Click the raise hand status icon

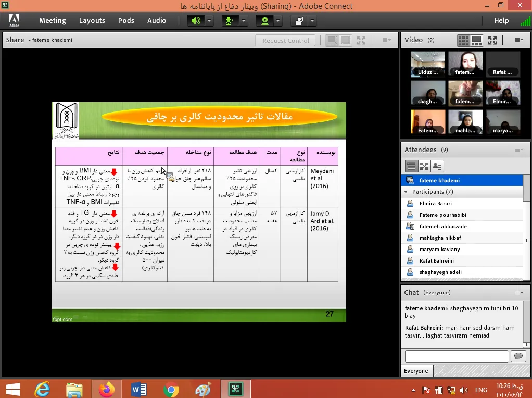click(299, 21)
